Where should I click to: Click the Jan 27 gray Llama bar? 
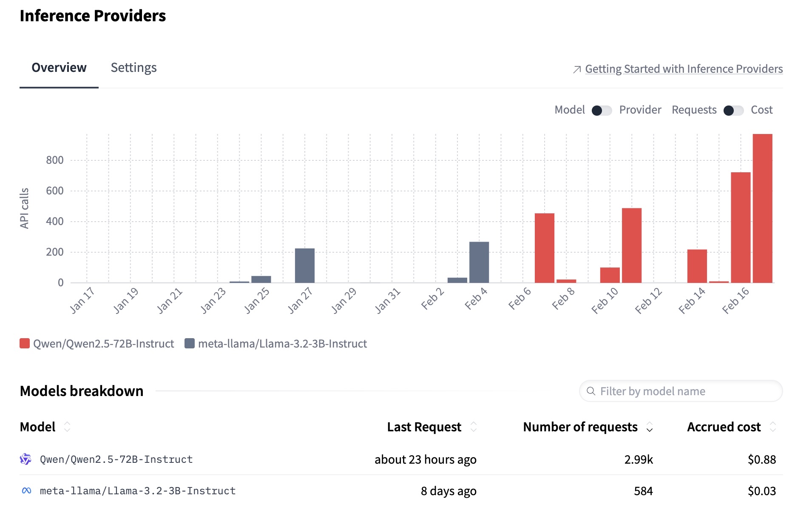(x=305, y=265)
